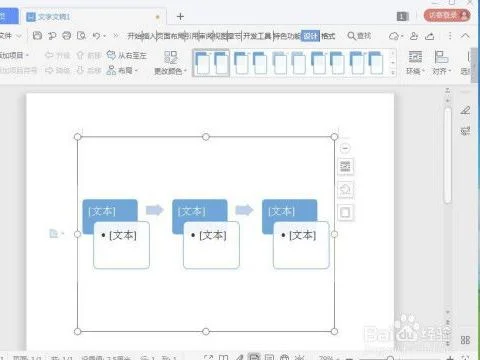Click 降级 to demote the item
Screen dimensions: 480x360
point(57,70)
